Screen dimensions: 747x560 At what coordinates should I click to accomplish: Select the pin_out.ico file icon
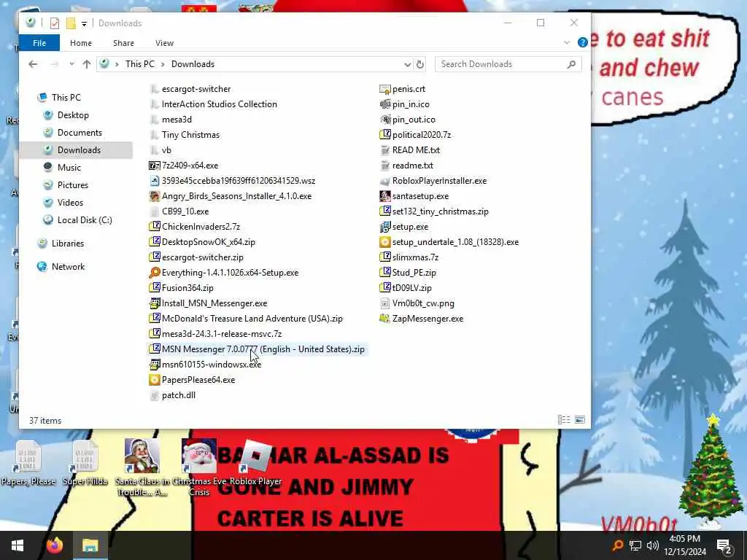(x=385, y=120)
